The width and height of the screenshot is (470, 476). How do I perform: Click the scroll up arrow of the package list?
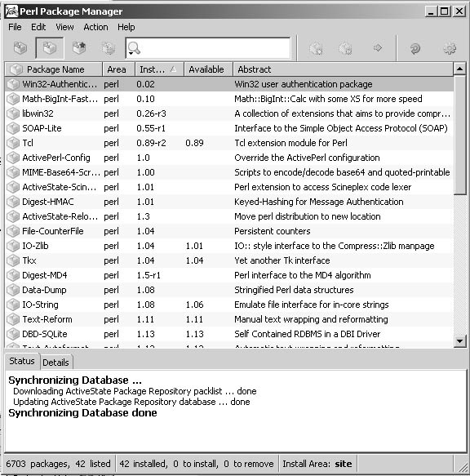tap(459, 69)
